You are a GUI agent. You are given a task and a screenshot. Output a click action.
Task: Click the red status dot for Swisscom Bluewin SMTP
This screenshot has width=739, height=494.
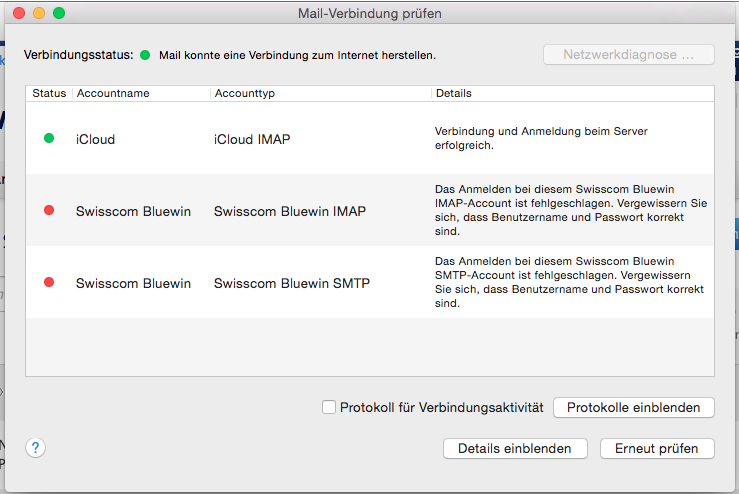click(49, 282)
